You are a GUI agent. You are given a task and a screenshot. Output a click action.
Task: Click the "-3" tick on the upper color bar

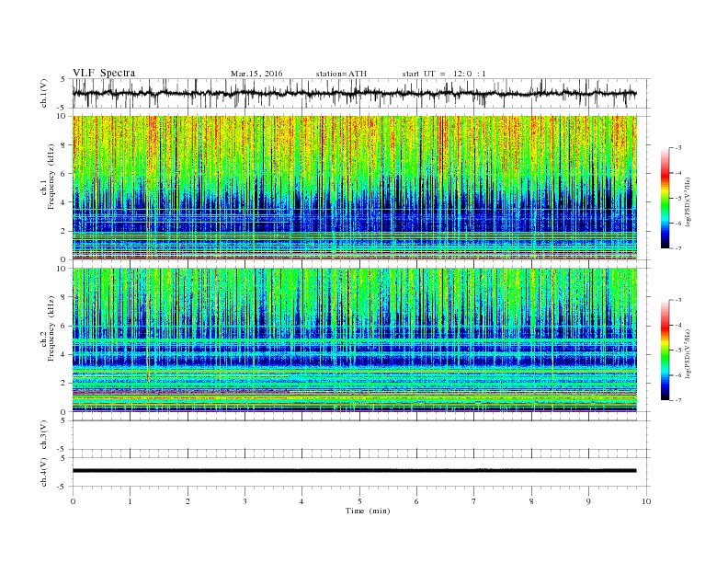[677, 148]
